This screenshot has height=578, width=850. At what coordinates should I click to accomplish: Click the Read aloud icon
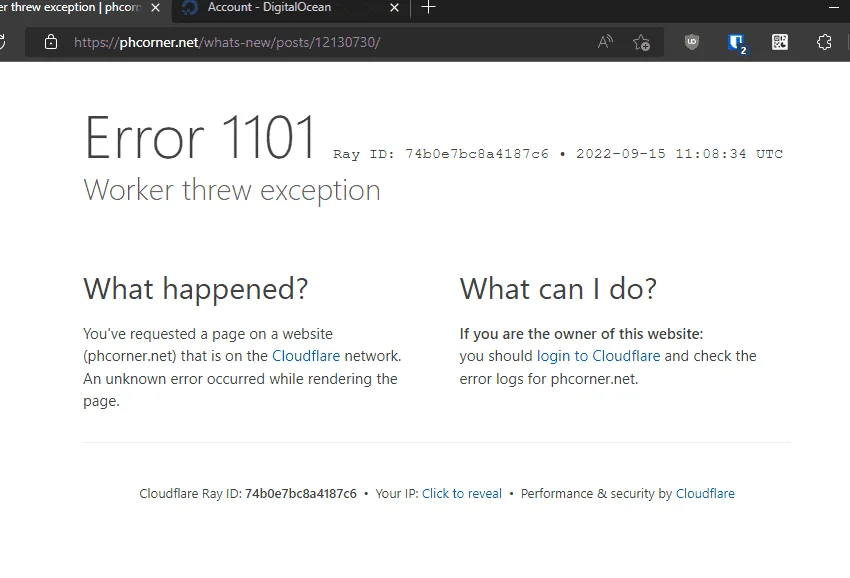click(x=605, y=42)
